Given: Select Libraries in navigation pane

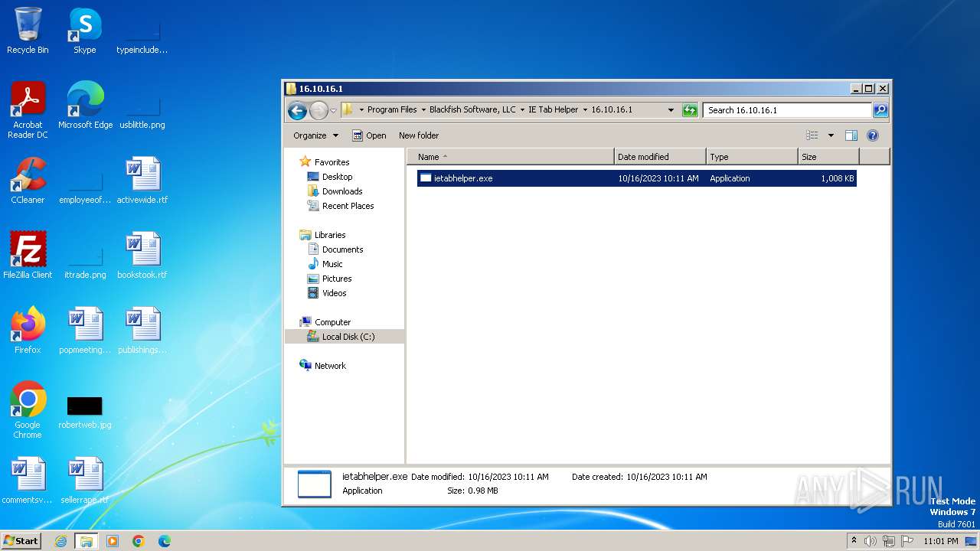Looking at the screenshot, I should click(x=330, y=235).
